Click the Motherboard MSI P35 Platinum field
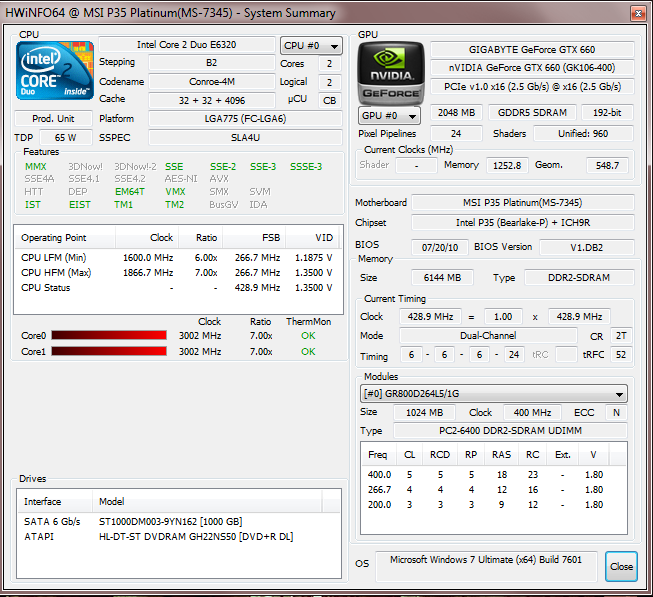 coord(523,203)
